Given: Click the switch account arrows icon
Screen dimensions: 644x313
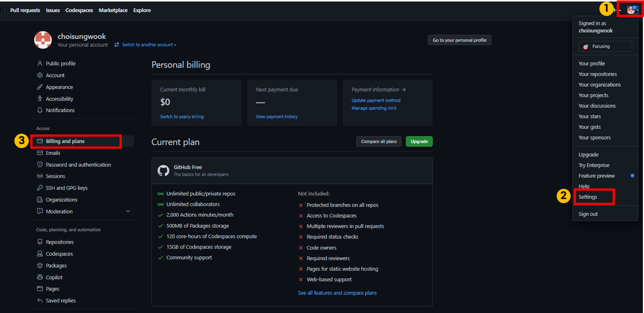Looking at the screenshot, I should tap(117, 45).
